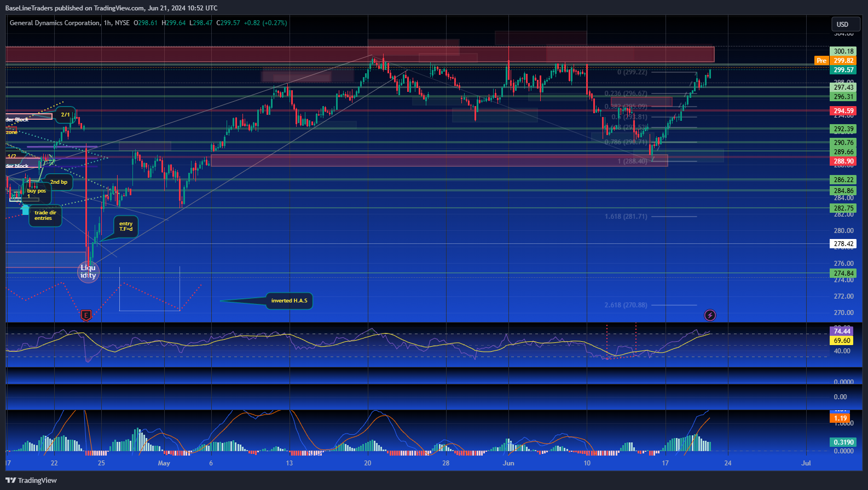Click the Jun date on time axis
Viewport: 868px width, 490px height.
coord(508,463)
